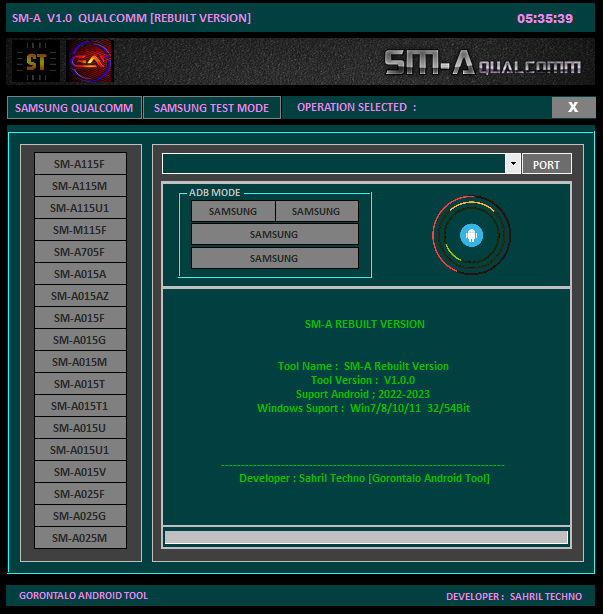603x614 pixels.
Task: Click GORONTALO ANDROID TOOL footer text
Action: click(83, 596)
